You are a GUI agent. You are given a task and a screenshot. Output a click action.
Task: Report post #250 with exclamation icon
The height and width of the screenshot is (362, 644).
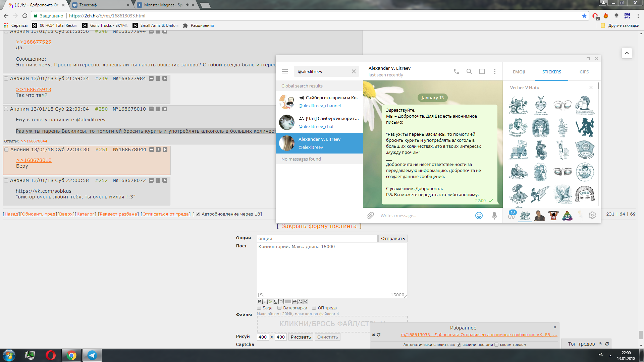click(158, 109)
